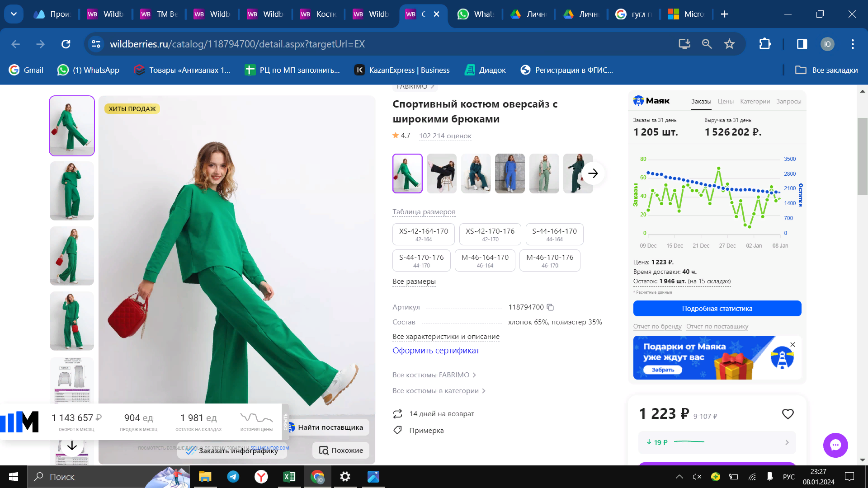Open Chrome extensions puzzle icon
Screen dimensions: 868x488
[765, 44]
